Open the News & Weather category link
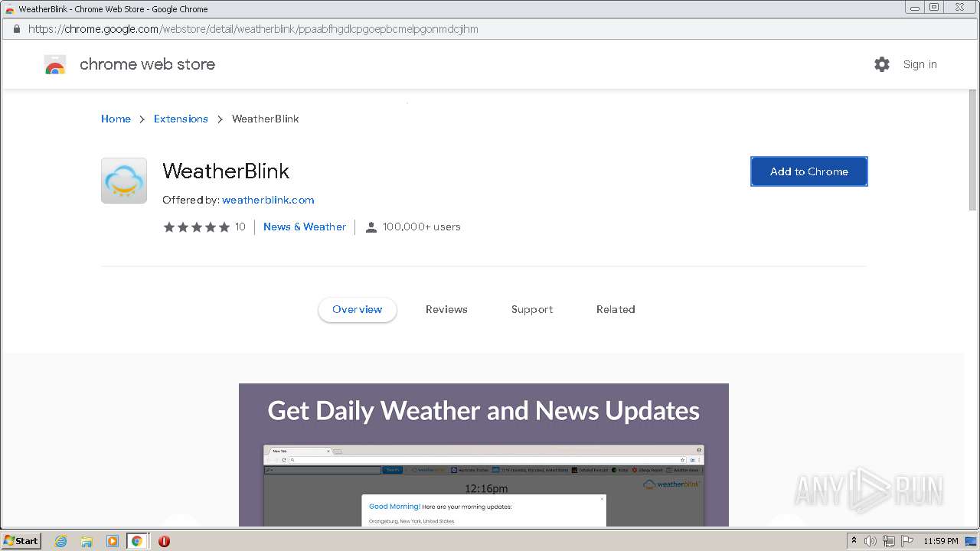Screen dimensions: 980x551 [305, 227]
